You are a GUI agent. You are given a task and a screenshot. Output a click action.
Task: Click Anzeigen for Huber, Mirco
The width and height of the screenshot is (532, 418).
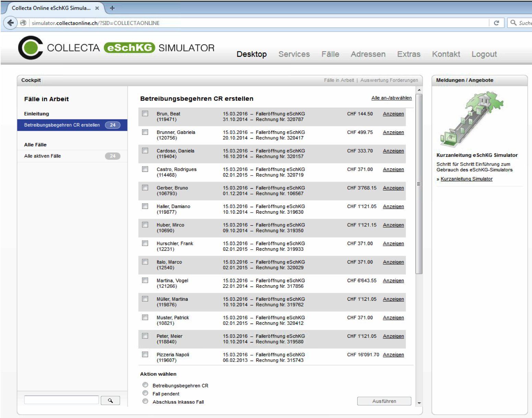tap(393, 225)
